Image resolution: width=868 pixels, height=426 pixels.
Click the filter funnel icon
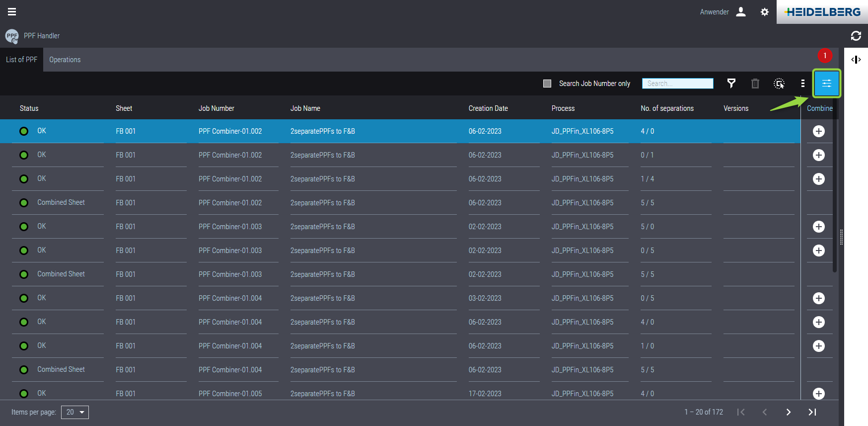pyautogui.click(x=731, y=84)
